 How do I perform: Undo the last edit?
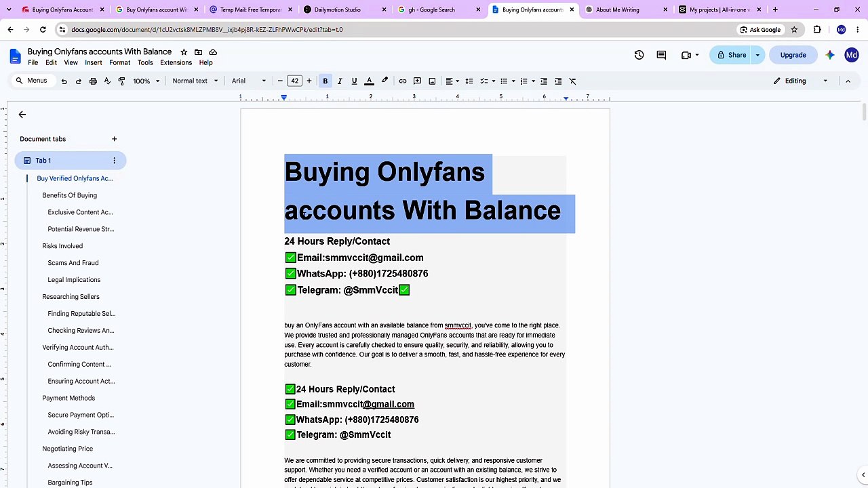(64, 81)
